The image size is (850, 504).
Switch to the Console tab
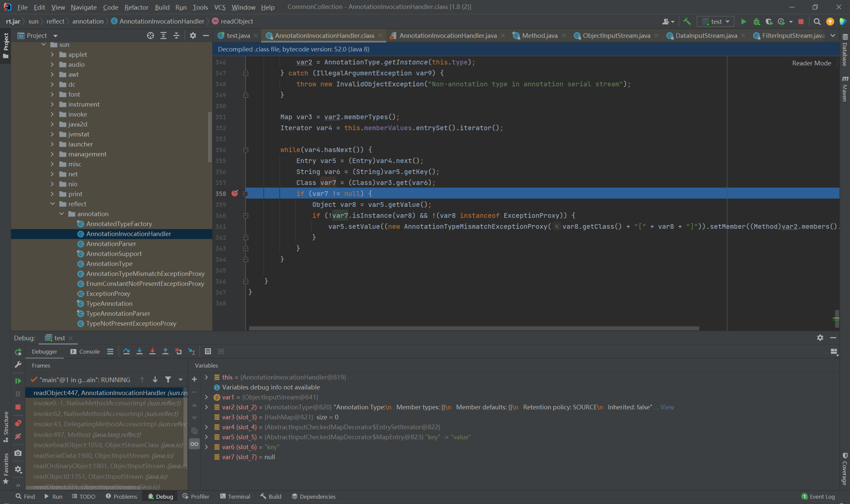click(x=85, y=352)
